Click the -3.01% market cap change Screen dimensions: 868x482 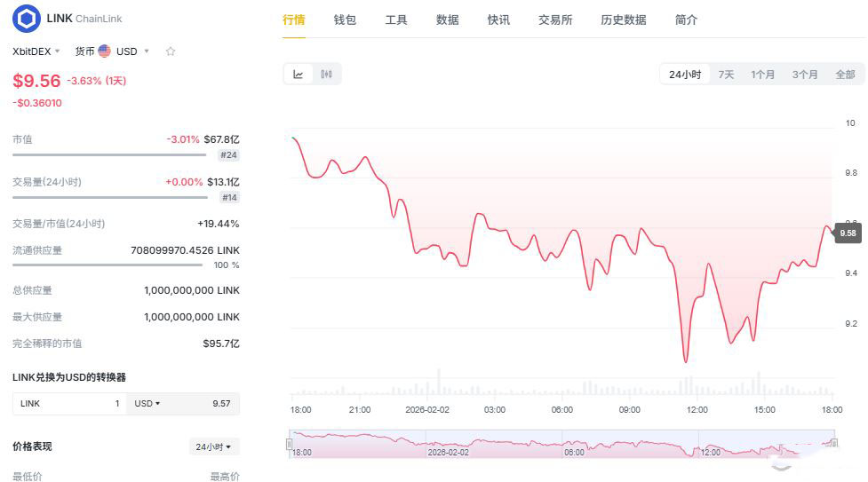183,139
